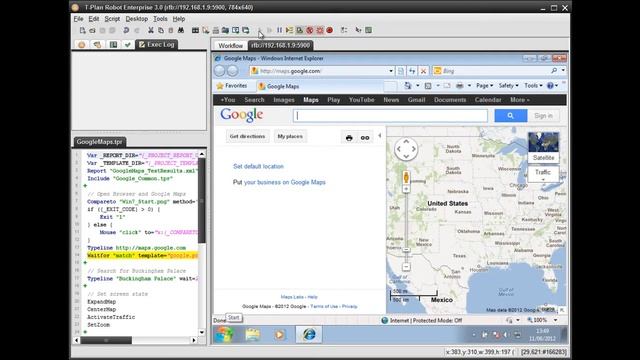Click the Paste clipboard icon
The height and width of the screenshot is (360, 640).
[171, 30]
